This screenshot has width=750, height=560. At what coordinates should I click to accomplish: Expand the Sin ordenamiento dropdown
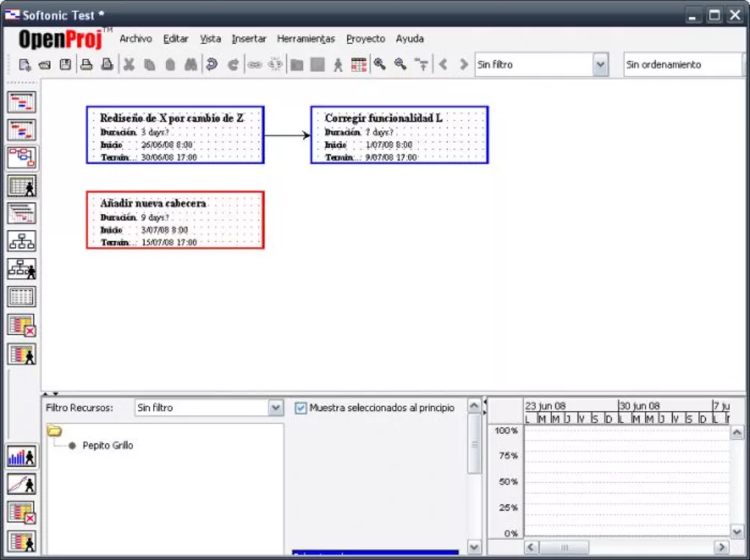point(684,65)
